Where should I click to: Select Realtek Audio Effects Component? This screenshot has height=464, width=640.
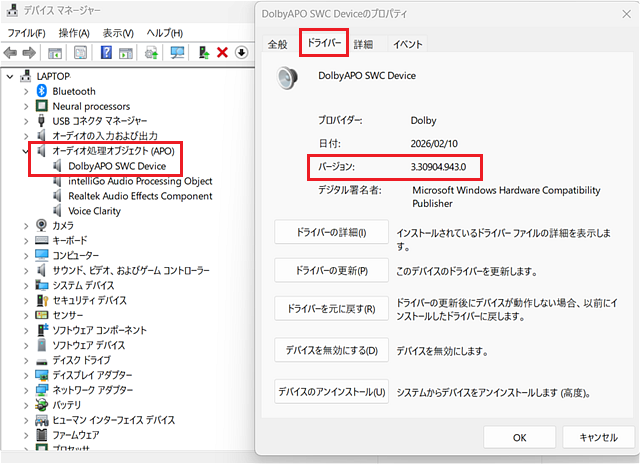click(140, 196)
